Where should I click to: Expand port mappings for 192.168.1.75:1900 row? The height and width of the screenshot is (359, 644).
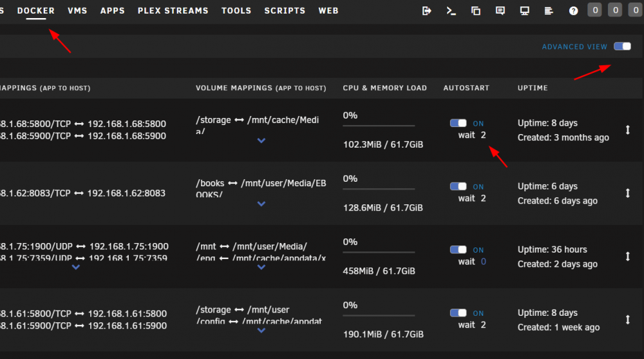75,267
